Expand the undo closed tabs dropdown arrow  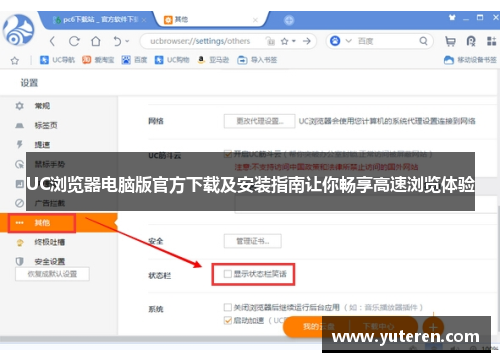[127, 41]
